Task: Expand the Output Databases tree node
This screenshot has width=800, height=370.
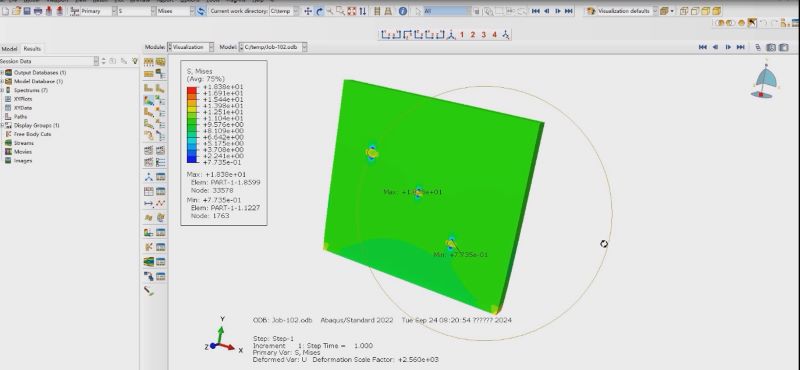Action: pyautogui.click(x=2, y=72)
